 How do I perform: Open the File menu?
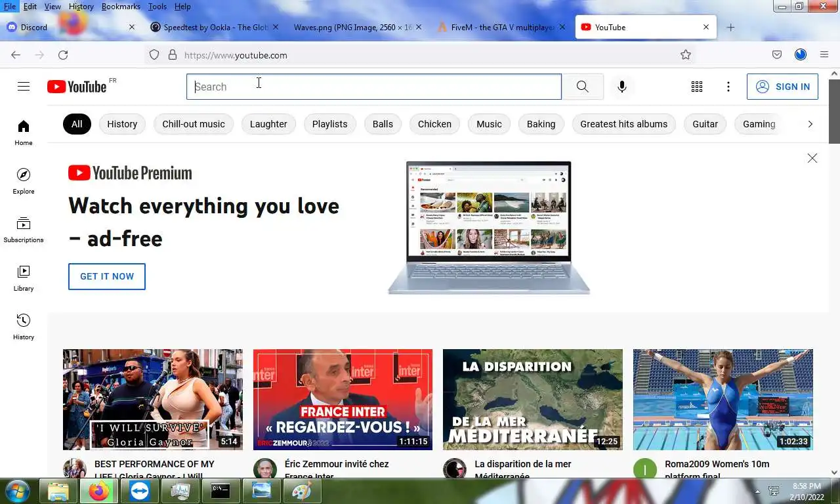click(x=10, y=6)
